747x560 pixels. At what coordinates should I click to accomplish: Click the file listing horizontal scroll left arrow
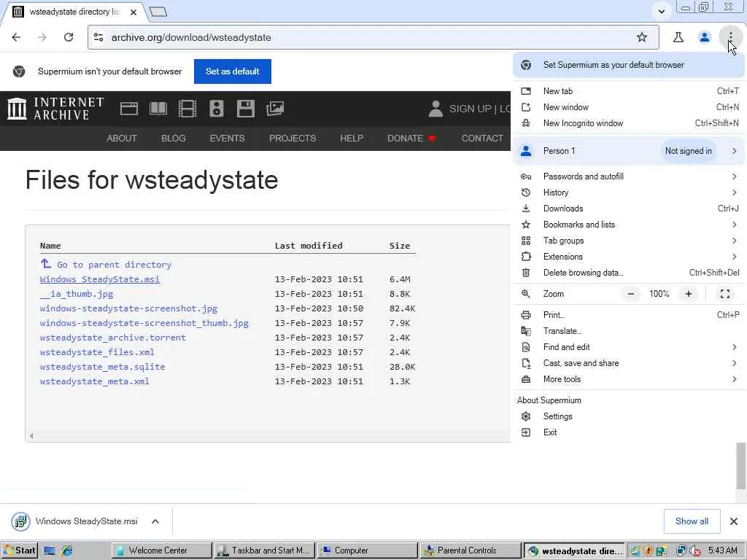pos(31,436)
